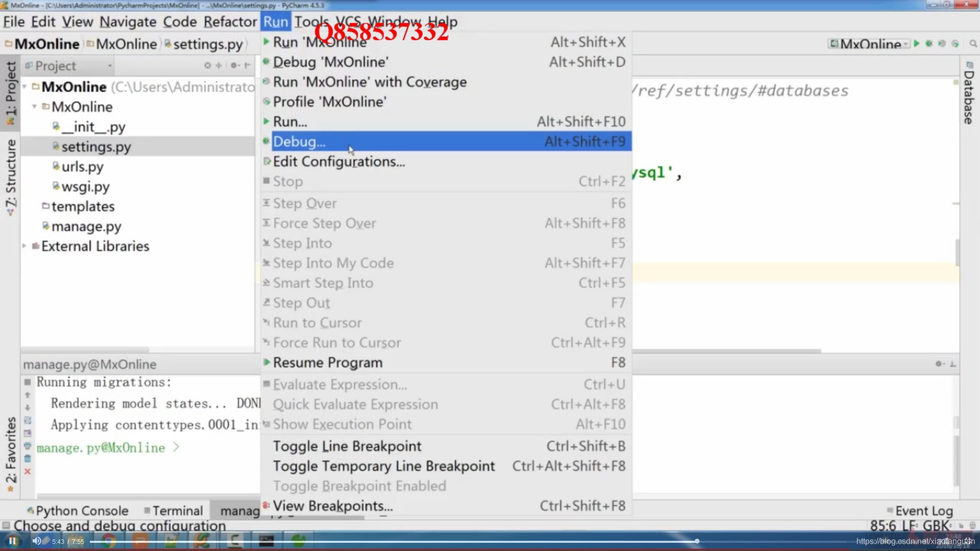
Task: Open the Navigate menu
Action: point(128,22)
